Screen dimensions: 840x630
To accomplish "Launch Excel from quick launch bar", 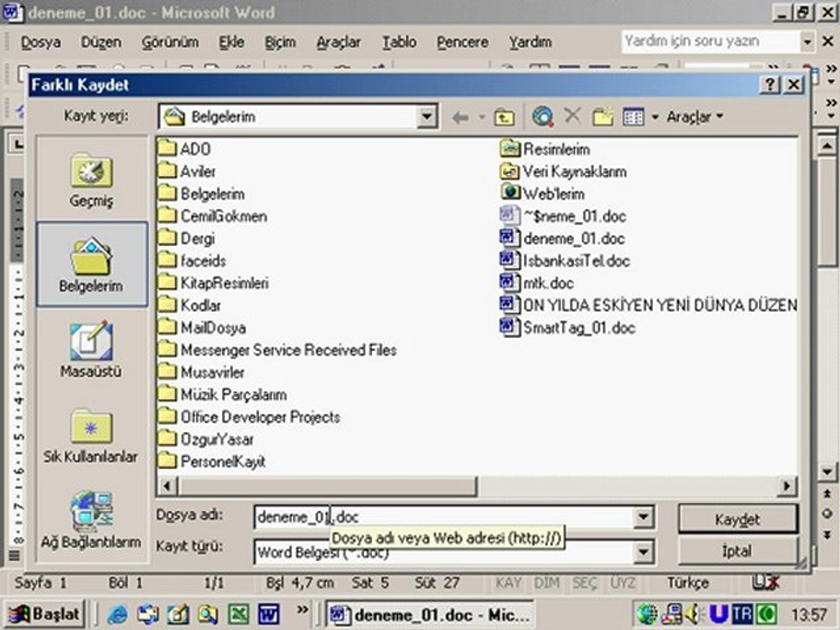I will (238, 614).
